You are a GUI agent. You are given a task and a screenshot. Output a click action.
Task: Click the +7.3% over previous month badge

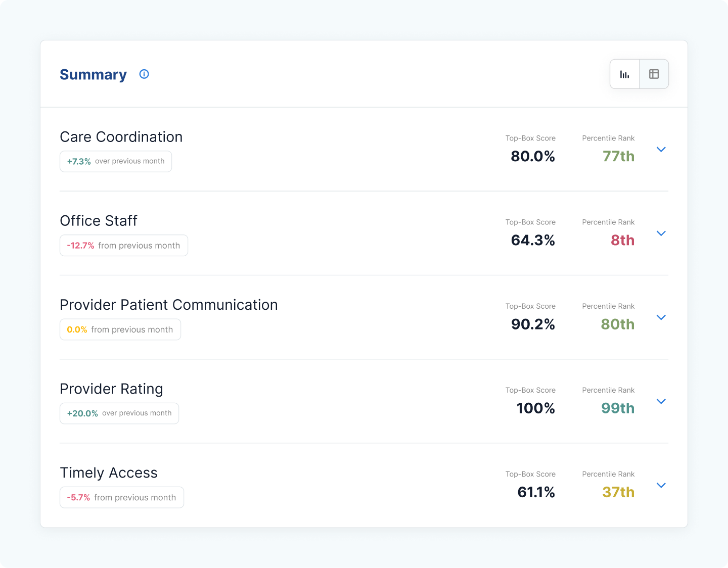coord(116,161)
